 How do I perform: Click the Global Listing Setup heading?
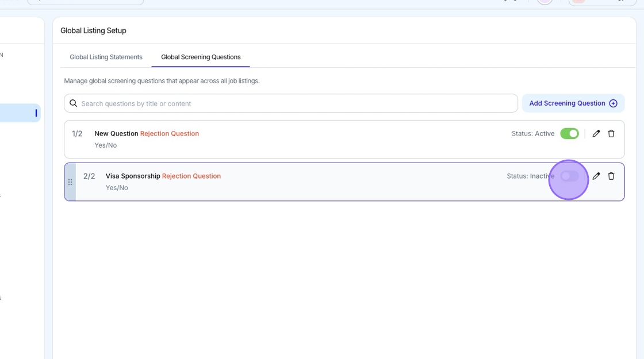click(93, 31)
